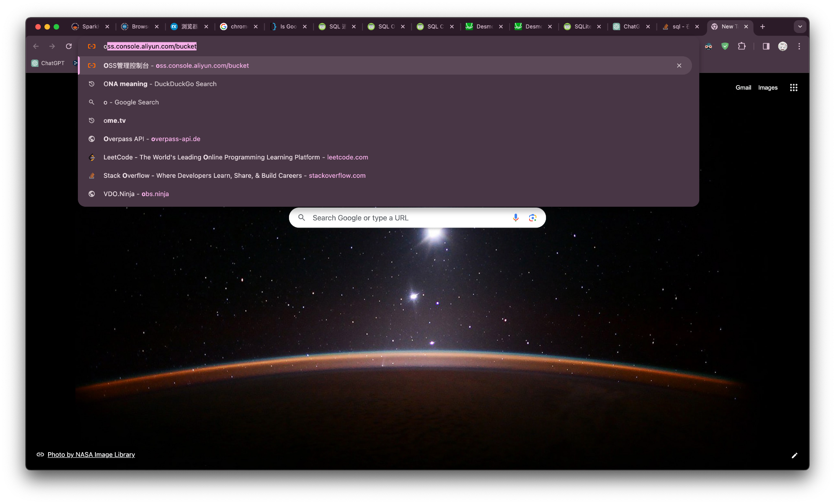Reload the page with refresh icon

pos(68,46)
